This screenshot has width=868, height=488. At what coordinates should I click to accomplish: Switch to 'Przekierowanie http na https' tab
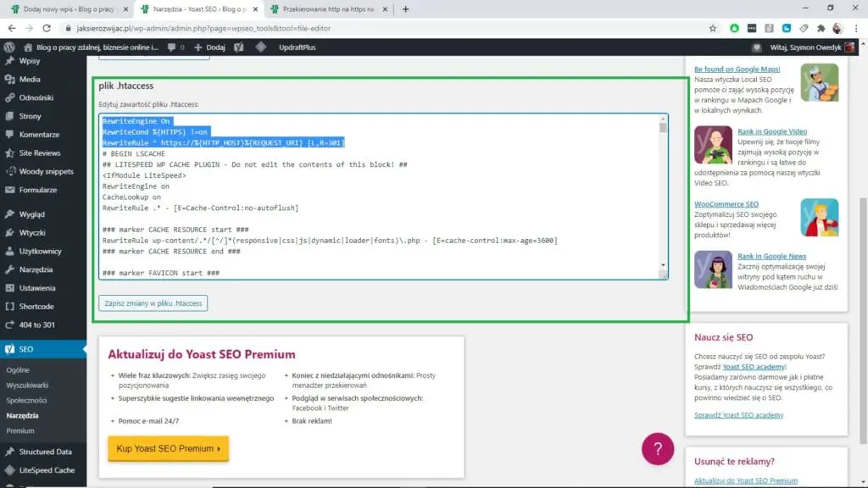(328, 9)
